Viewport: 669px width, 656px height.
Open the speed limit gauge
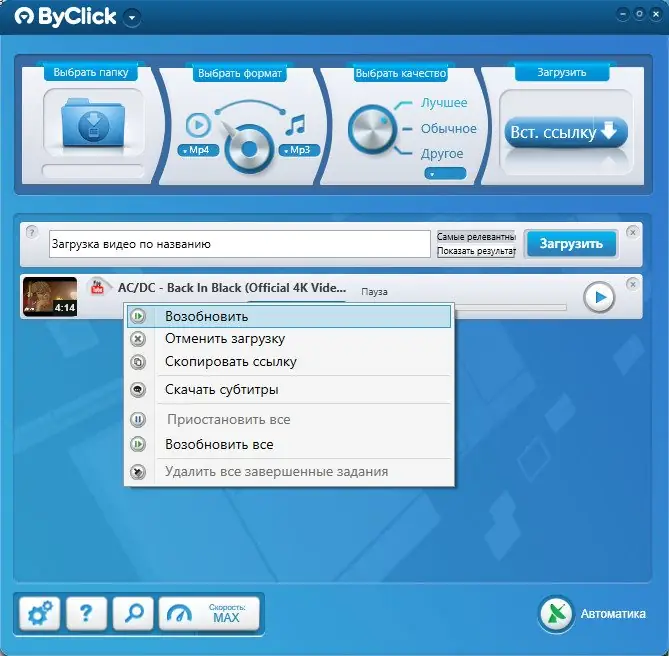point(180,614)
